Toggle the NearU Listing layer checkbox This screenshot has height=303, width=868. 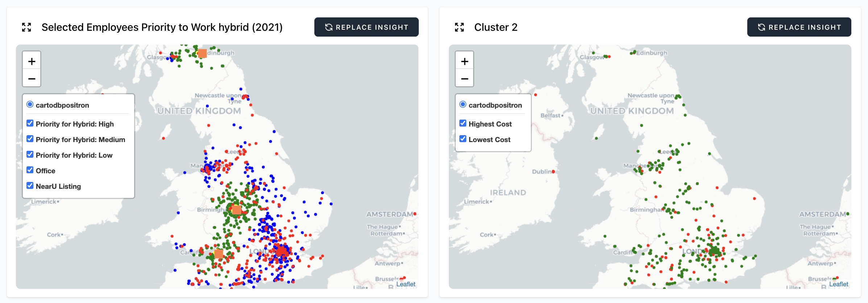point(30,186)
